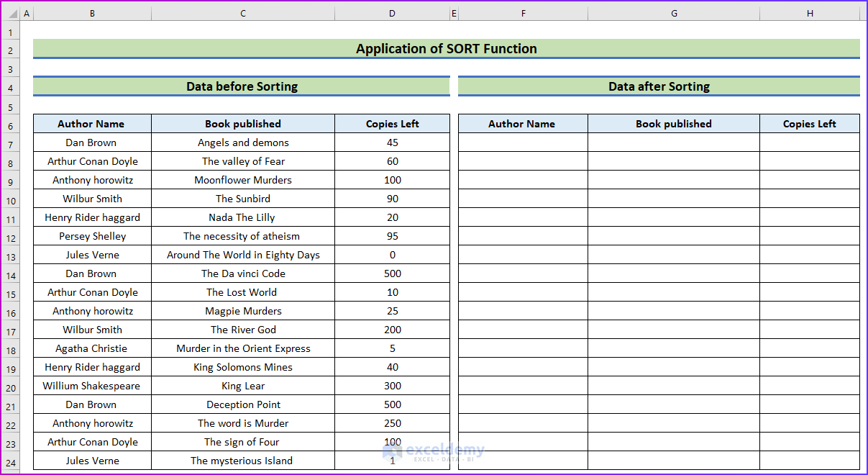The image size is (868, 475).
Task: Select the 'Agatha Christie' cell
Action: tap(92, 348)
